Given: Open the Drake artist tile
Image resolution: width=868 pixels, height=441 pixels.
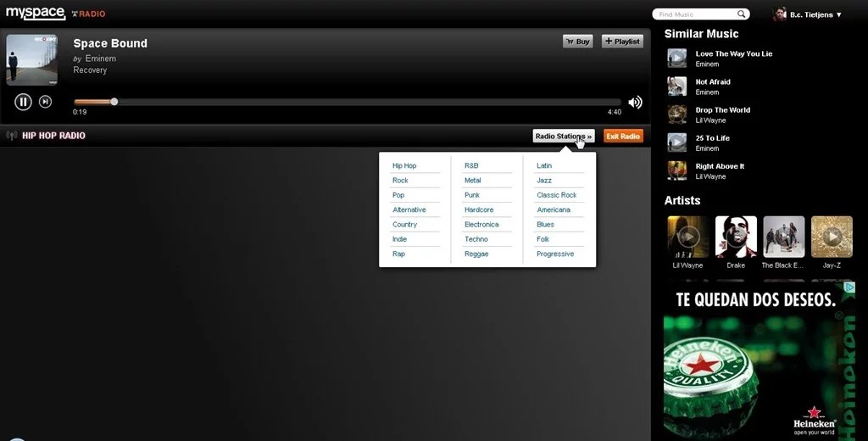Looking at the screenshot, I should (736, 237).
